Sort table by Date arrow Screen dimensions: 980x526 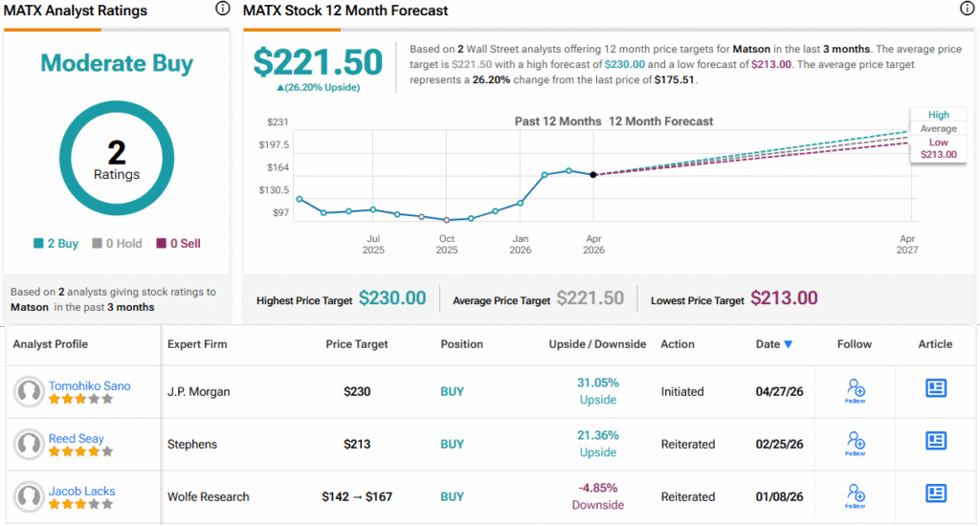click(x=789, y=344)
